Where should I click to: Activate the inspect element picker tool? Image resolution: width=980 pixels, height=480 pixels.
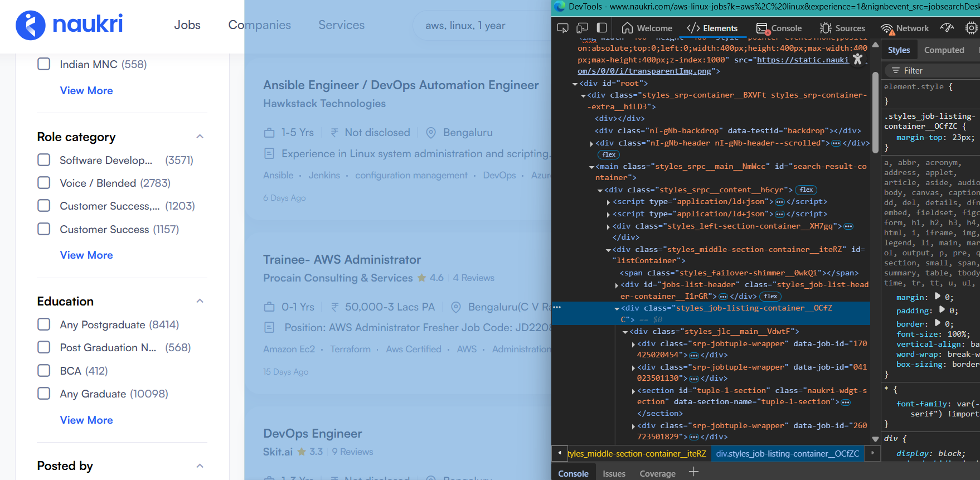(x=562, y=28)
